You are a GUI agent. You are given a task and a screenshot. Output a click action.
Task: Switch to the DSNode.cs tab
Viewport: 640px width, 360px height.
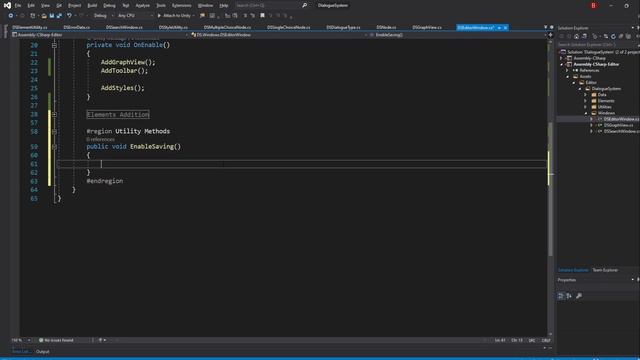(386, 28)
